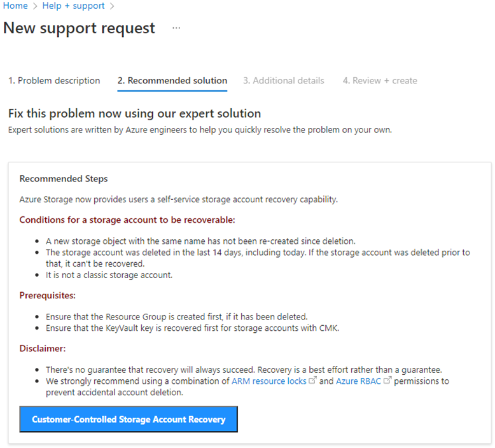This screenshot has height=448, width=495.
Task: Select Recommended solution tab
Action: point(172,81)
